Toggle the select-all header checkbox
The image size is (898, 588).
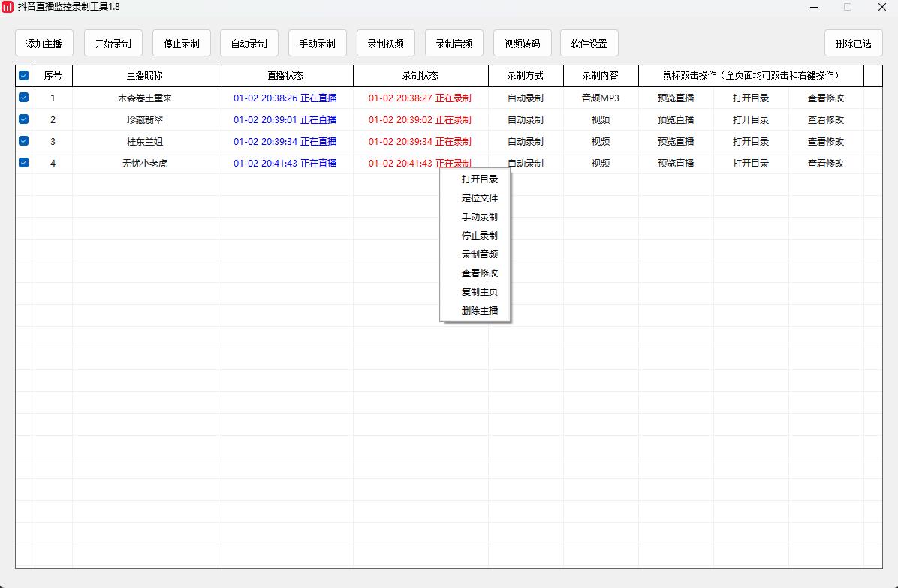tap(24, 76)
